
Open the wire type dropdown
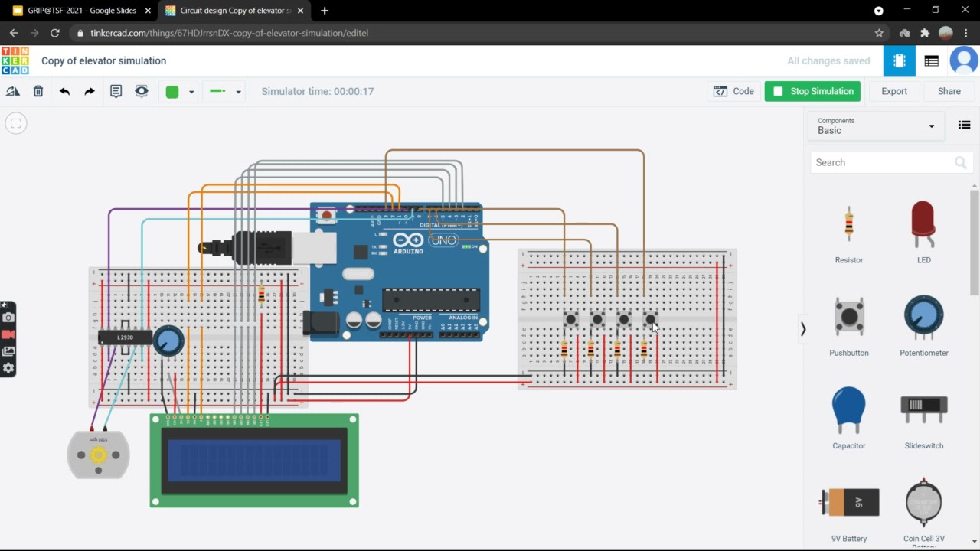[225, 92]
